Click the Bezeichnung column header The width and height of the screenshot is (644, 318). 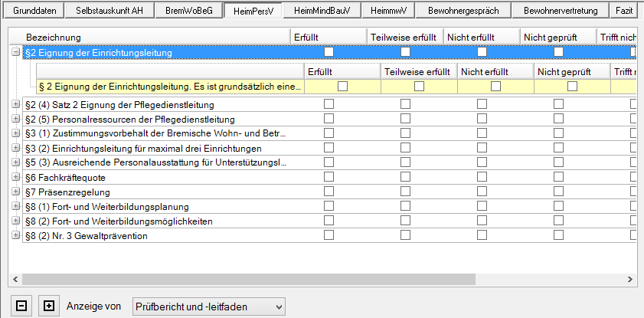(x=153, y=38)
